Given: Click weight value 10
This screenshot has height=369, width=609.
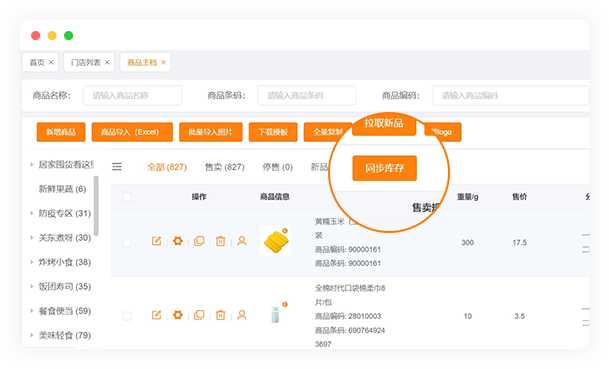Looking at the screenshot, I should coord(468,316).
